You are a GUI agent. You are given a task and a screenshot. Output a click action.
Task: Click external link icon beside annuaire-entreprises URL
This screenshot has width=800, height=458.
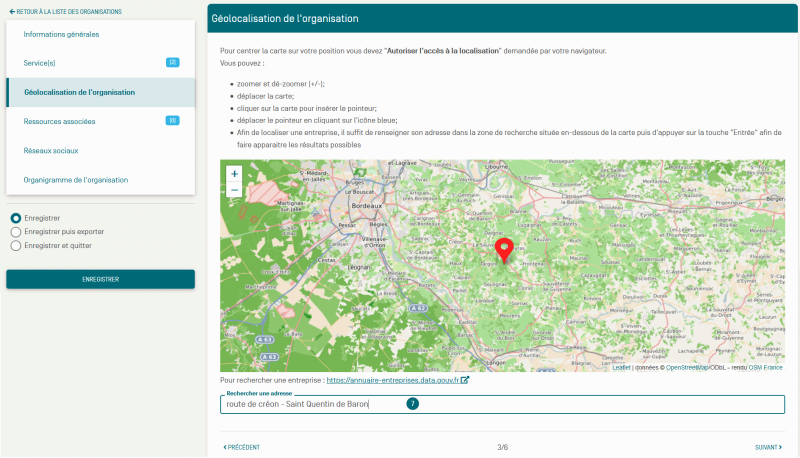pos(465,380)
